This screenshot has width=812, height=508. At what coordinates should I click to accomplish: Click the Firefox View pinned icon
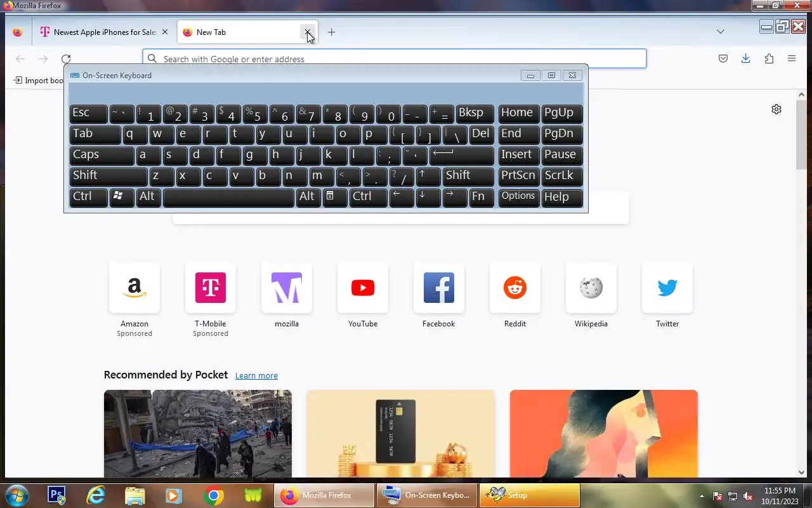tap(18, 32)
